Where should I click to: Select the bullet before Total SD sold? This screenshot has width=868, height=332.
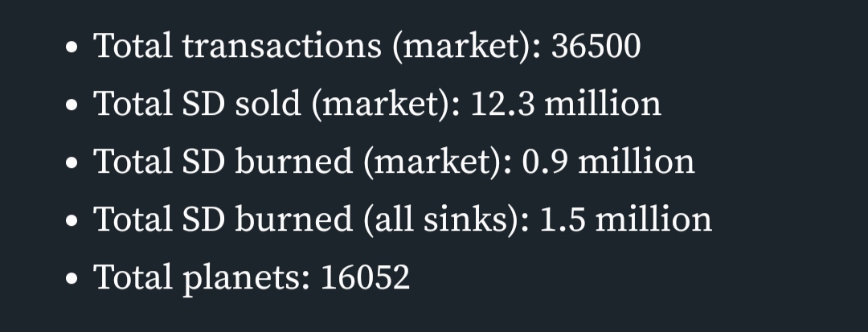coord(72,105)
